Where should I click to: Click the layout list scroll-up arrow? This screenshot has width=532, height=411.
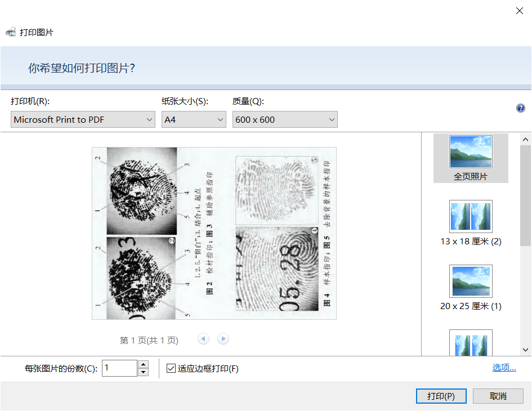tap(525, 138)
